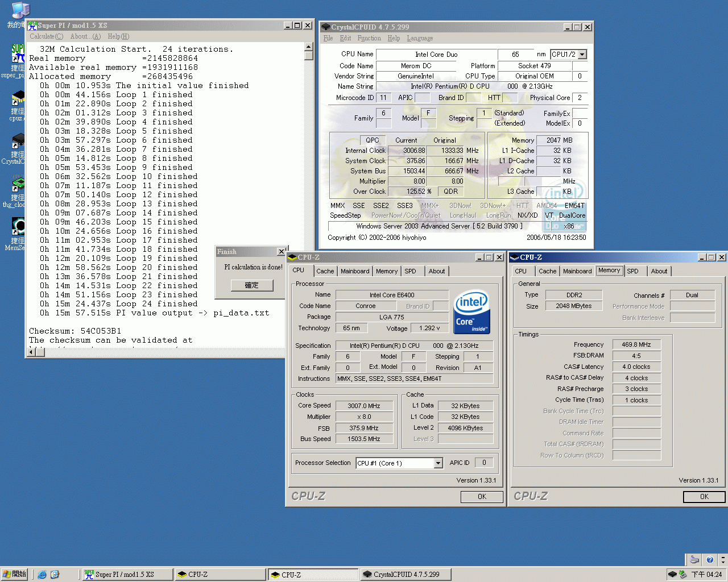Image resolution: width=728 pixels, height=582 pixels.
Task: Click the Level 2 4096 KBytes value
Action: click(x=465, y=428)
